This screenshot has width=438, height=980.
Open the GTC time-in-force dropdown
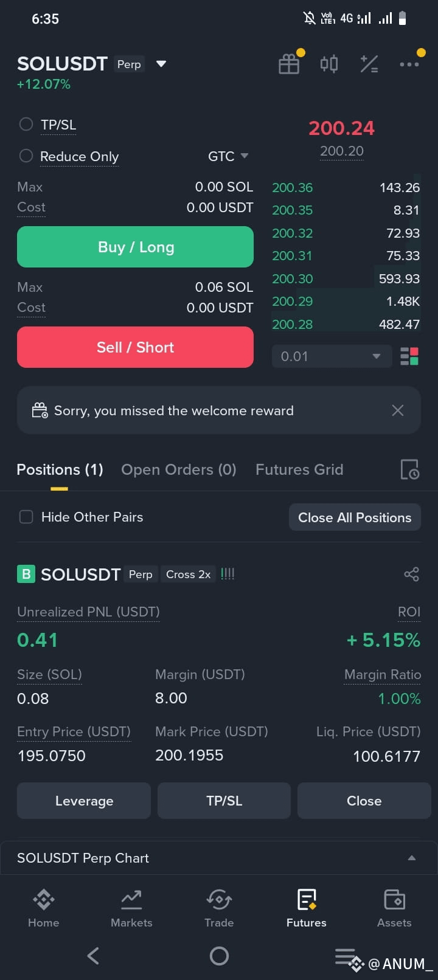tap(228, 156)
